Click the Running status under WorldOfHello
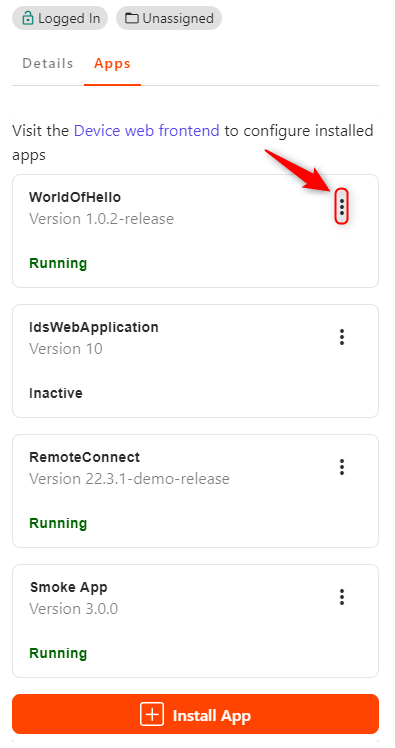Viewport: 395px width, 748px height. click(58, 263)
